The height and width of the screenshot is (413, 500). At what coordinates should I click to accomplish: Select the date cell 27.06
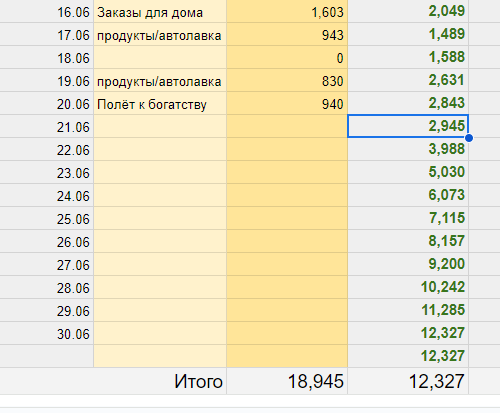pos(46,264)
